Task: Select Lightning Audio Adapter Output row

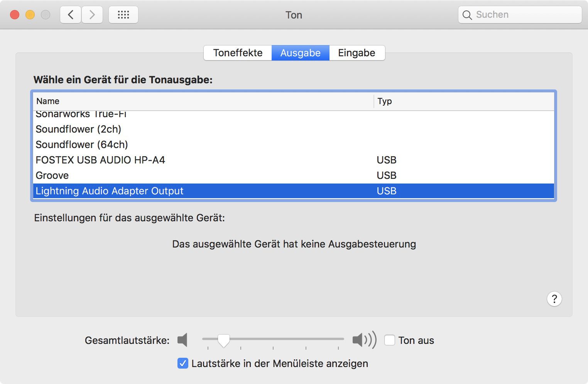Action: tap(110, 191)
